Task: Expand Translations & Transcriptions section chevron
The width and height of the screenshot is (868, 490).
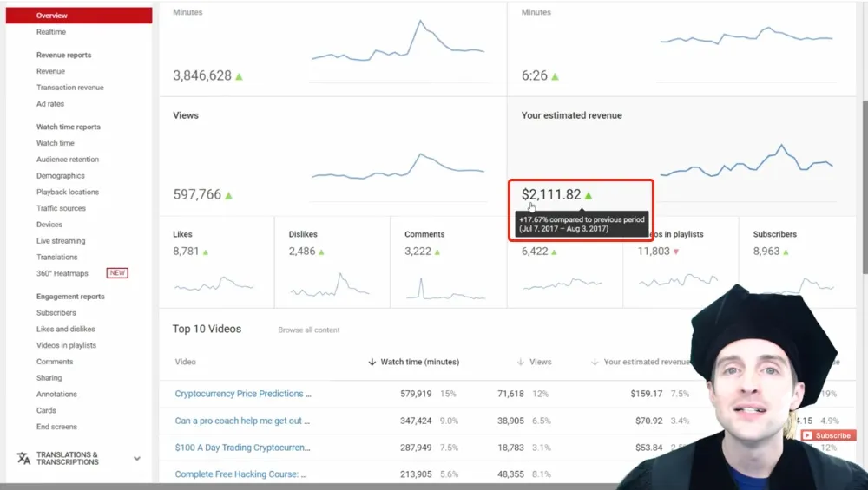Action: [137, 459]
